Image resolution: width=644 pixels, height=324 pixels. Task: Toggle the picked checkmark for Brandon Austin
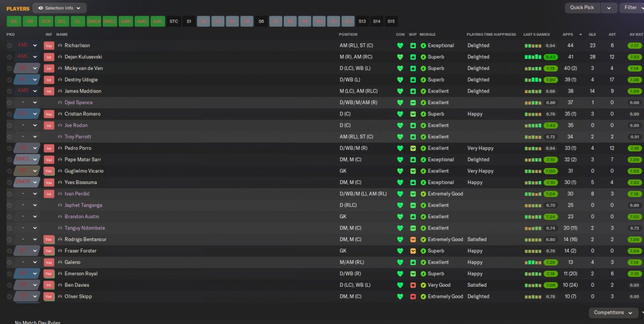tap(10, 217)
